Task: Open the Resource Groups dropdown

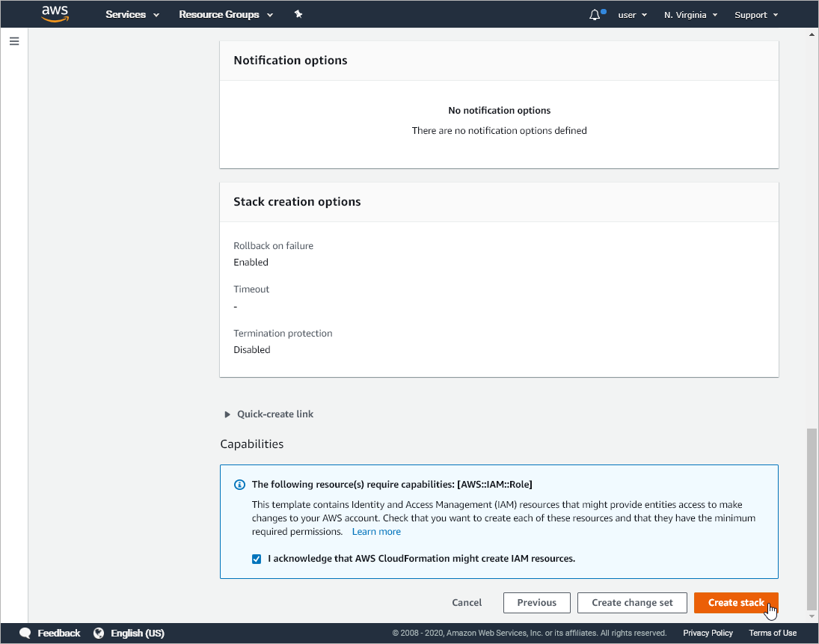Action: coord(226,15)
